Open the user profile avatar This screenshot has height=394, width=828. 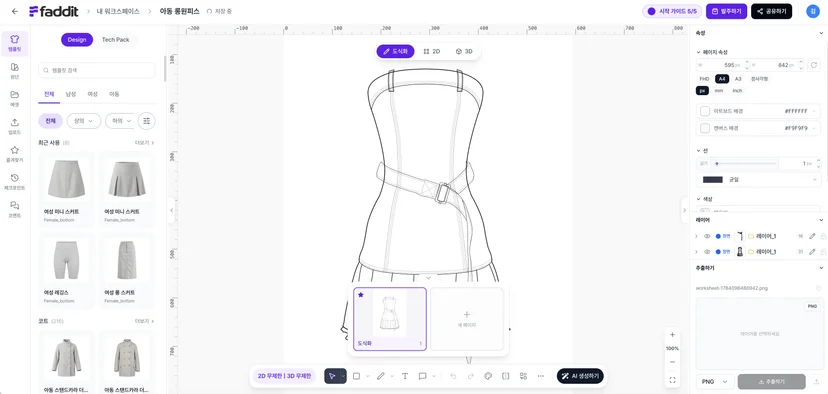(x=812, y=11)
